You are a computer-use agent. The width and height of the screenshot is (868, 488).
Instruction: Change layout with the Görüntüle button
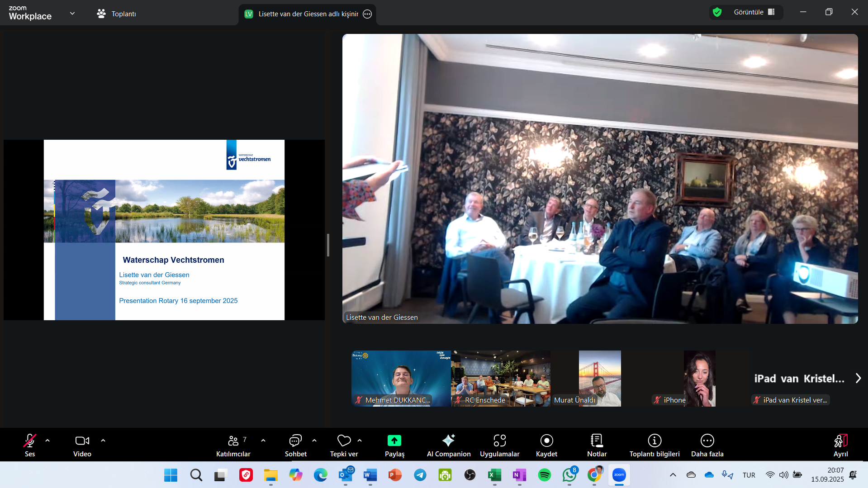pos(754,12)
